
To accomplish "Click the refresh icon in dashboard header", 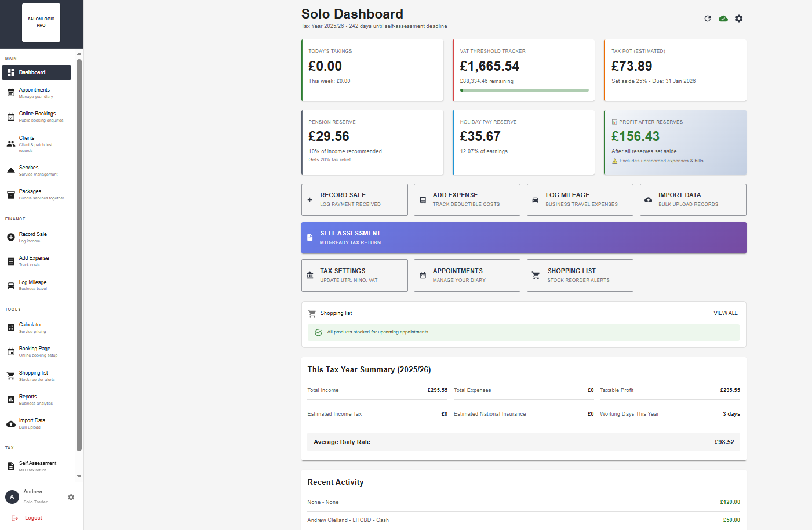I will (x=708, y=19).
